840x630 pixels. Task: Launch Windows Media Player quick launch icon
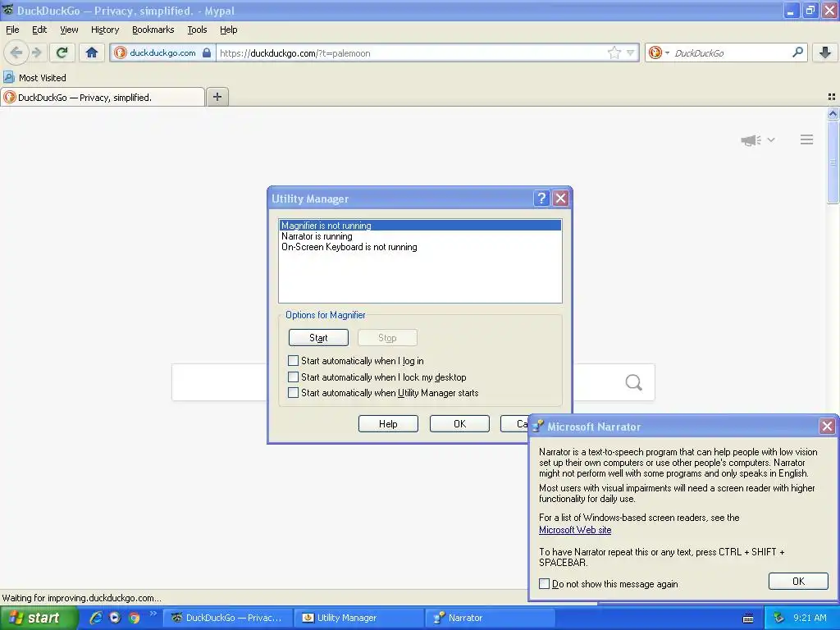[115, 618]
